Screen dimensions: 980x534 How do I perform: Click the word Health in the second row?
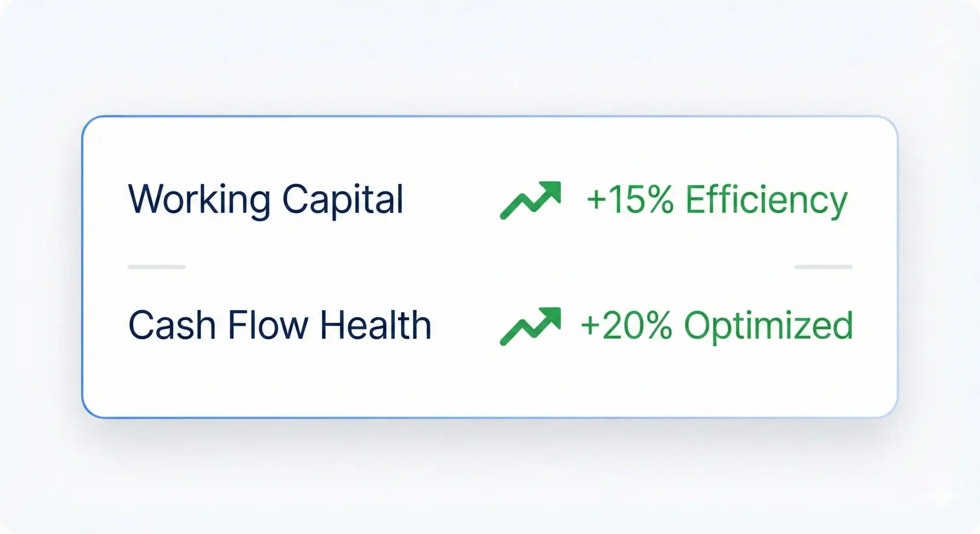(376, 326)
